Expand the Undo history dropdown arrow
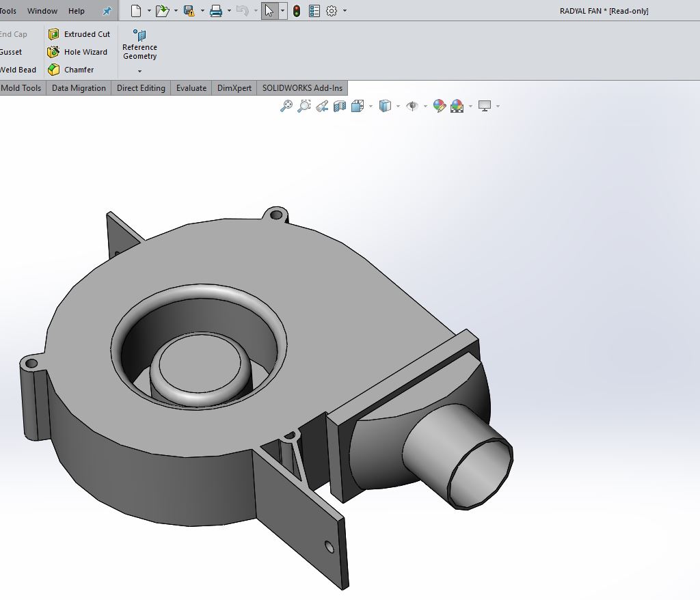Image resolution: width=700 pixels, height=600 pixels. click(256, 11)
